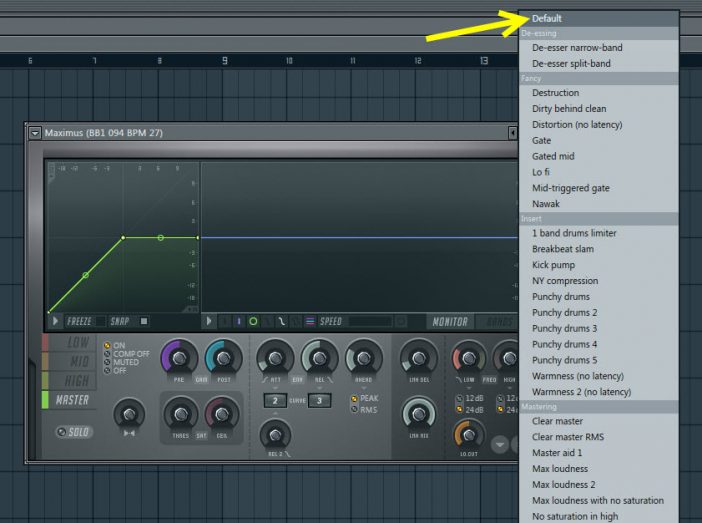Choose the Lo fi preset
This screenshot has width=702, height=523.
599,172
